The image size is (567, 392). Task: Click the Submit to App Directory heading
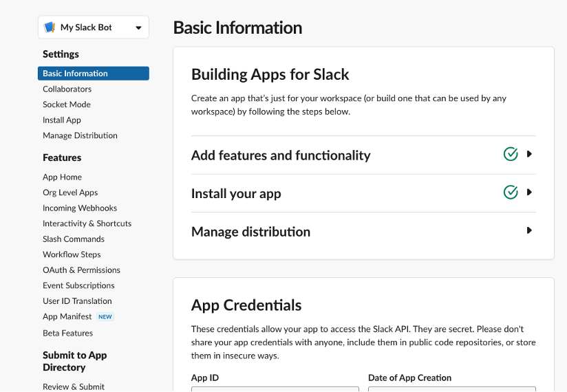pyautogui.click(x=75, y=361)
